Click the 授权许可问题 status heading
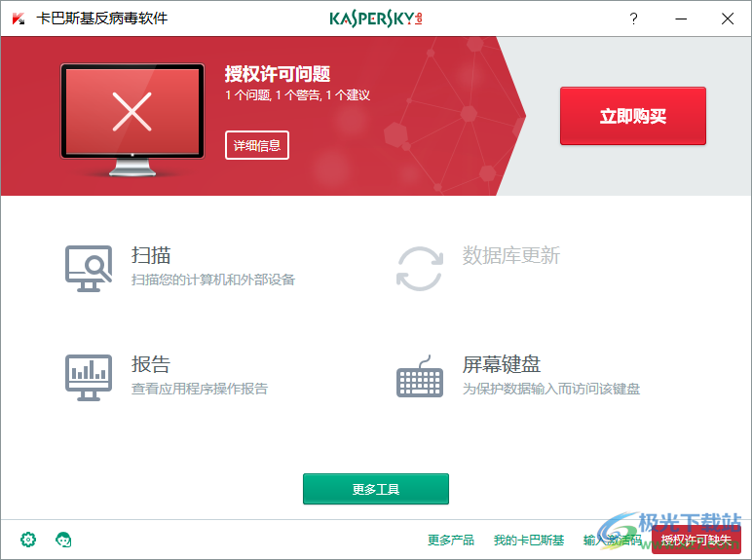This screenshot has height=560, width=752. pos(278,74)
